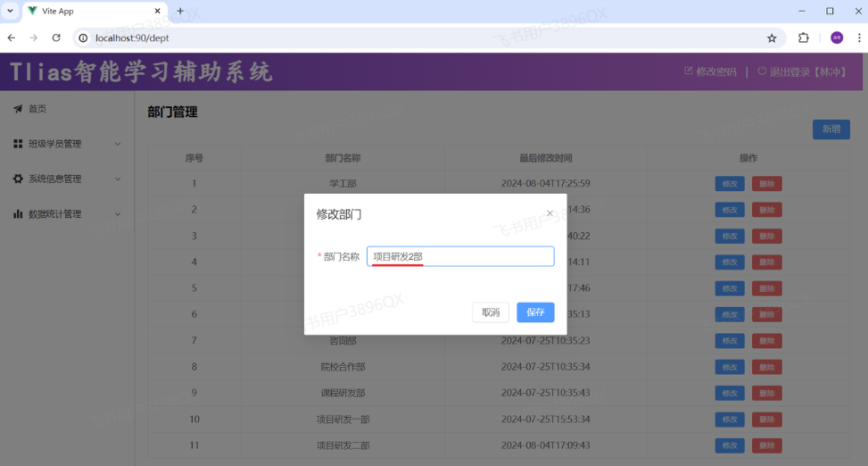Click chevron beside 数据统计管理

(x=118, y=214)
